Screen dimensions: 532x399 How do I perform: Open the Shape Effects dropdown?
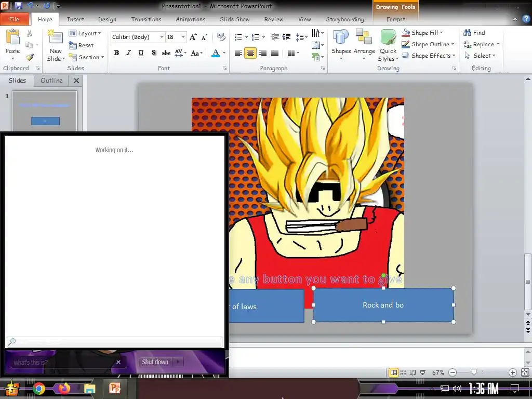[429, 56]
